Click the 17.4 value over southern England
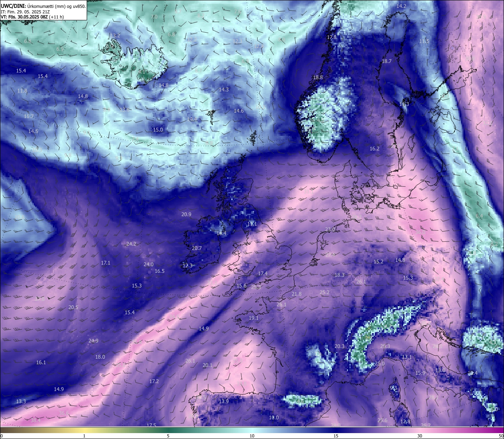Viewport: 504px width, 439px height. click(x=263, y=274)
